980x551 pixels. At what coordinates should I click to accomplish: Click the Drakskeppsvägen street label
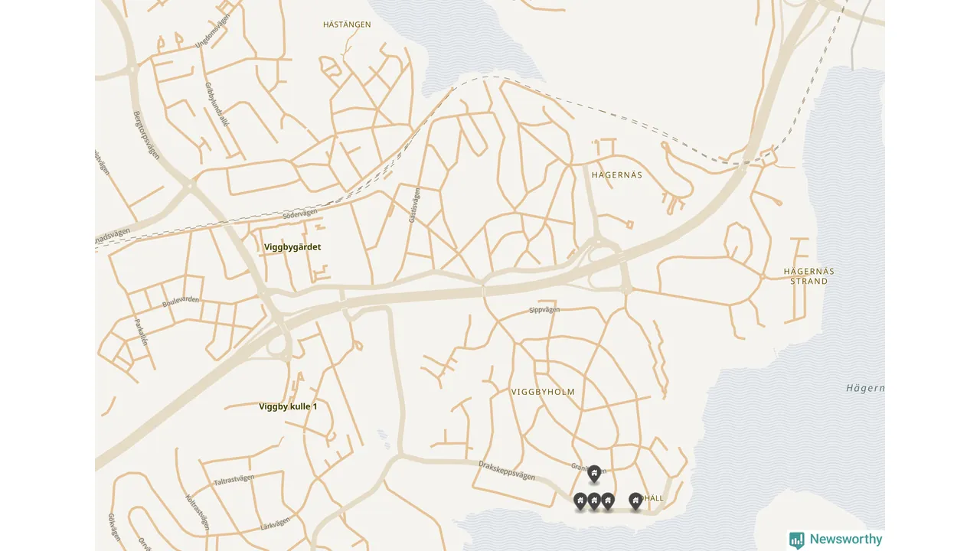507,470
